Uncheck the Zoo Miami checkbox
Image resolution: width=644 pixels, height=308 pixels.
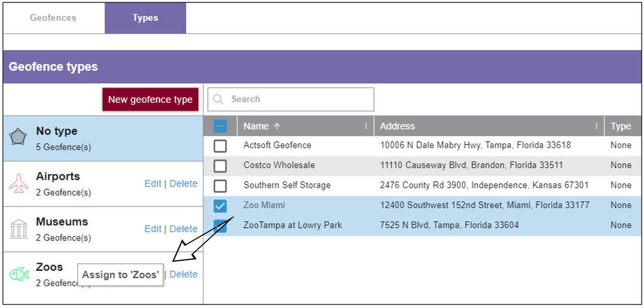[x=220, y=206]
